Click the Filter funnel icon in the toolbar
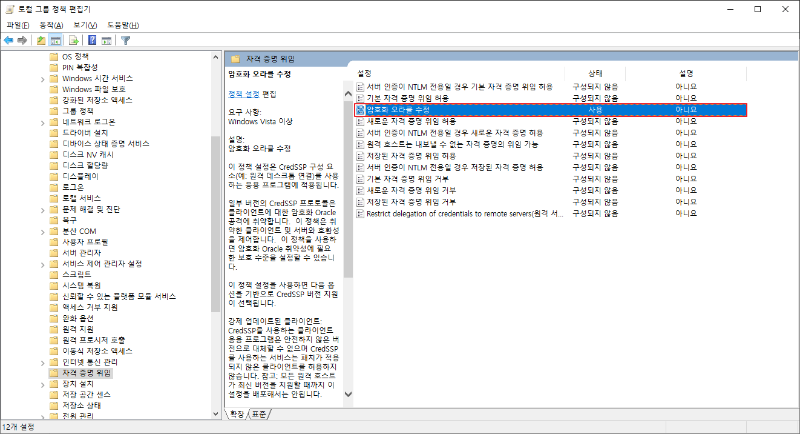 click(x=126, y=40)
